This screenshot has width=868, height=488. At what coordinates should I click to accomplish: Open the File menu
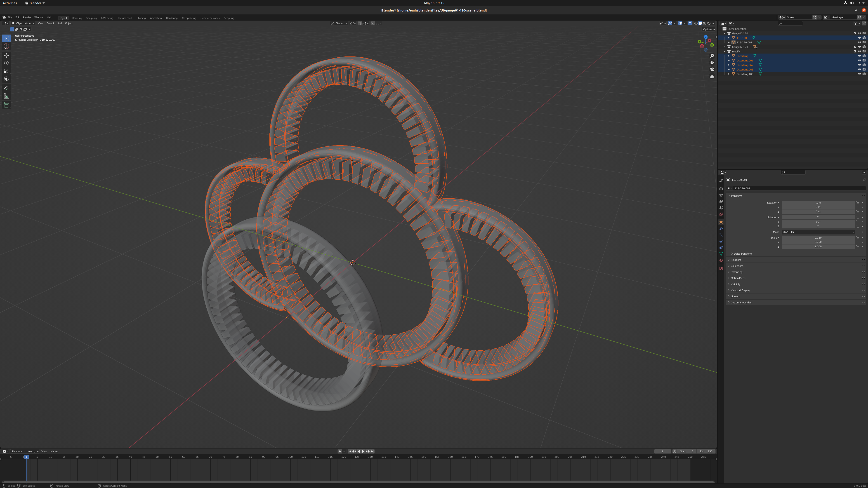10,18
